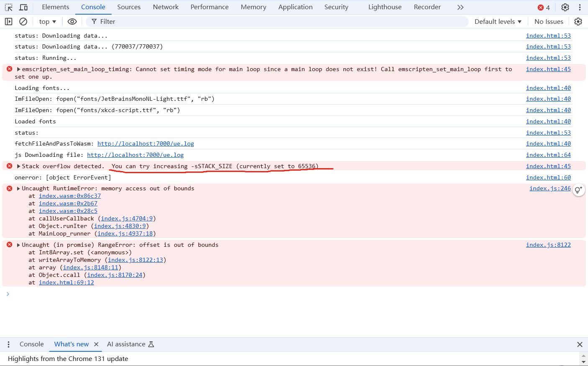
Task: Clear console with the circle-slash icon
Action: click(x=23, y=21)
